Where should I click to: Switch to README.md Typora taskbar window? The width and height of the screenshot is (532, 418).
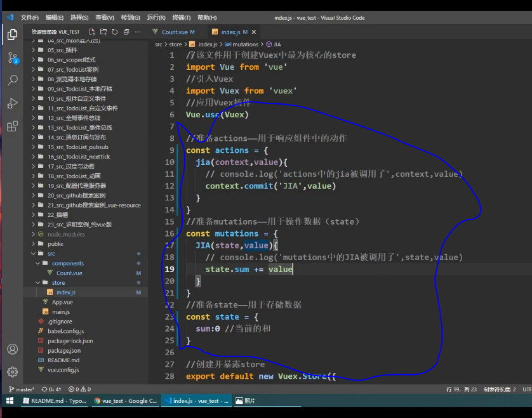point(55,401)
